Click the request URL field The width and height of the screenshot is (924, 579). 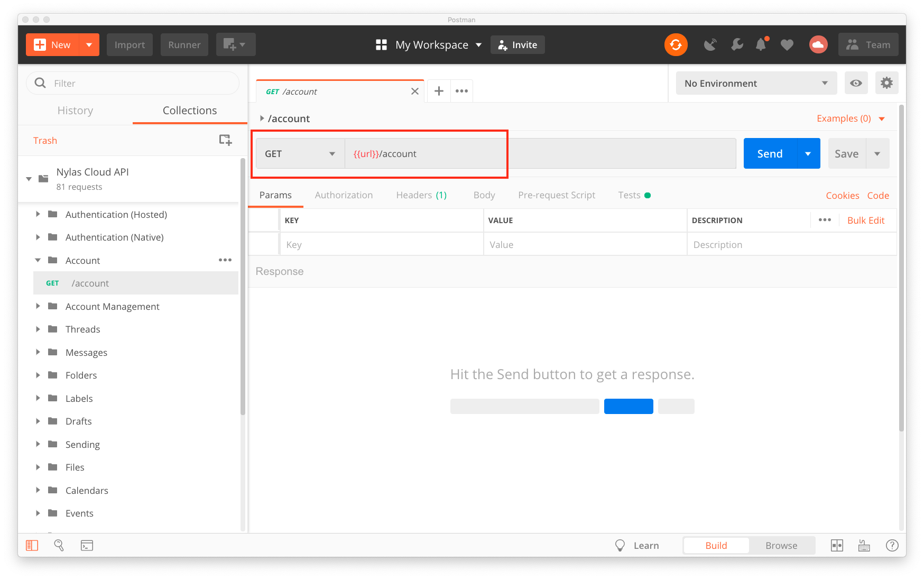(x=540, y=154)
